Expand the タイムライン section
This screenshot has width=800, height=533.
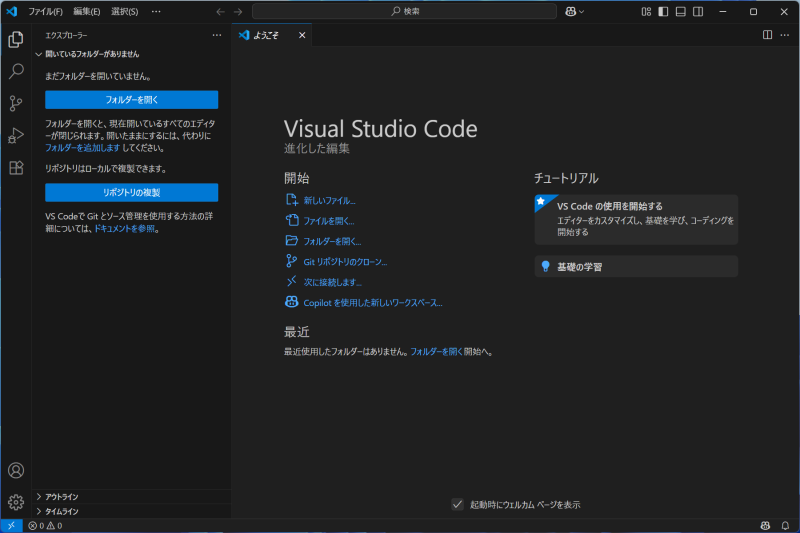(61, 511)
